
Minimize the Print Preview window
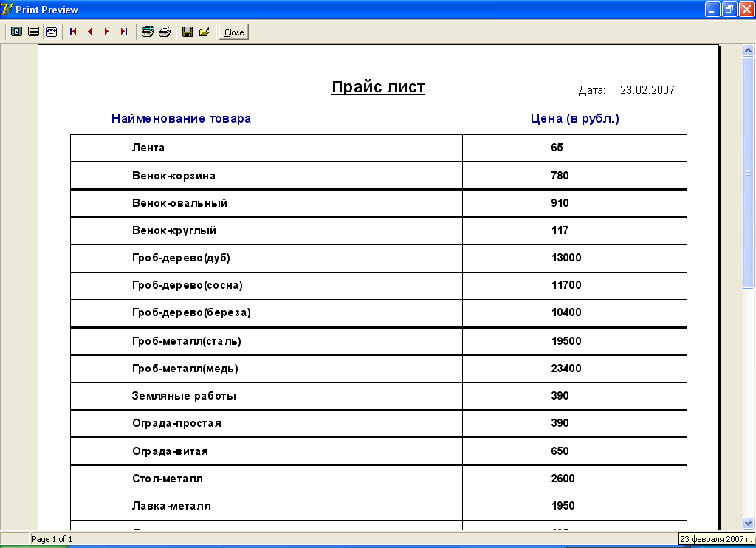point(712,9)
